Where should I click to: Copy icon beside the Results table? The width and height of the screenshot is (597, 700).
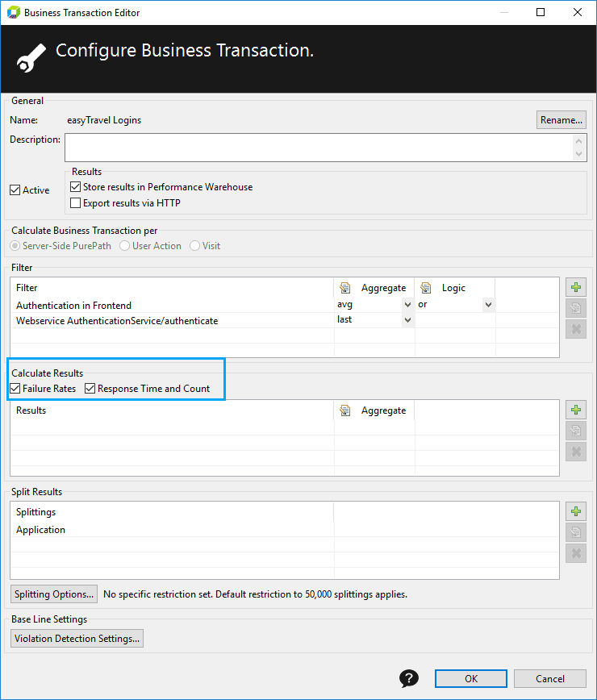tap(575, 431)
